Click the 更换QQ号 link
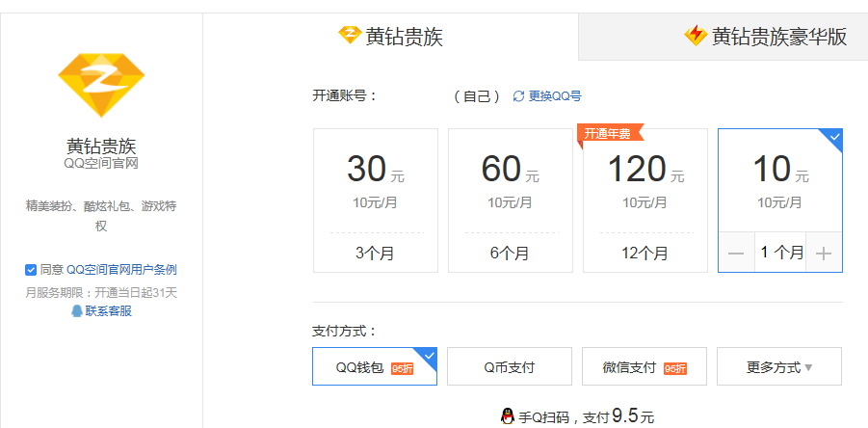 click(555, 96)
